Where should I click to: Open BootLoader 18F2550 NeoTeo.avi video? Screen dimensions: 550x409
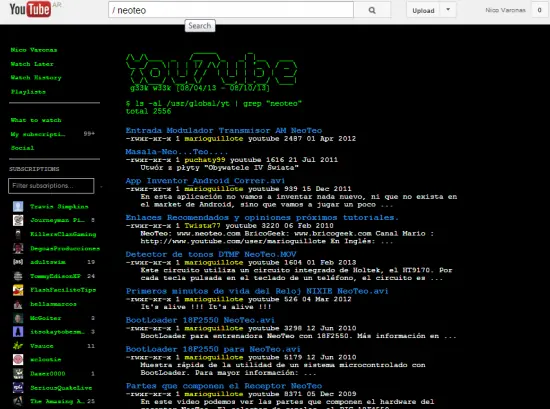pos(200,320)
